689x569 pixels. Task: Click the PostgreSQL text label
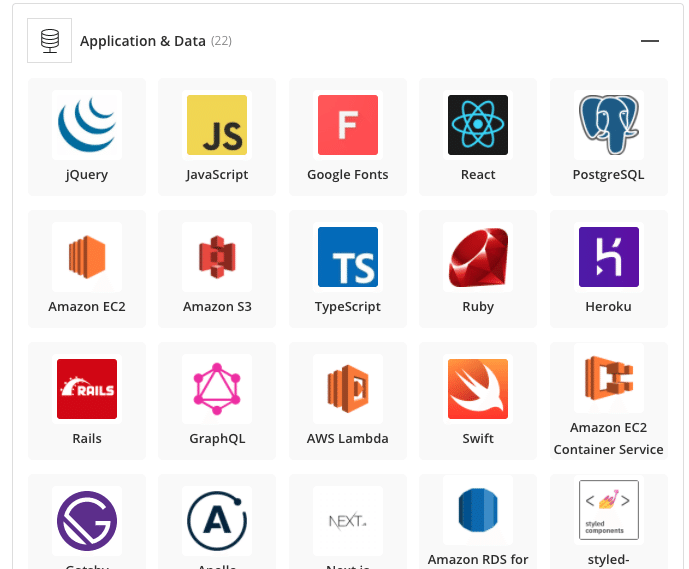tap(609, 175)
